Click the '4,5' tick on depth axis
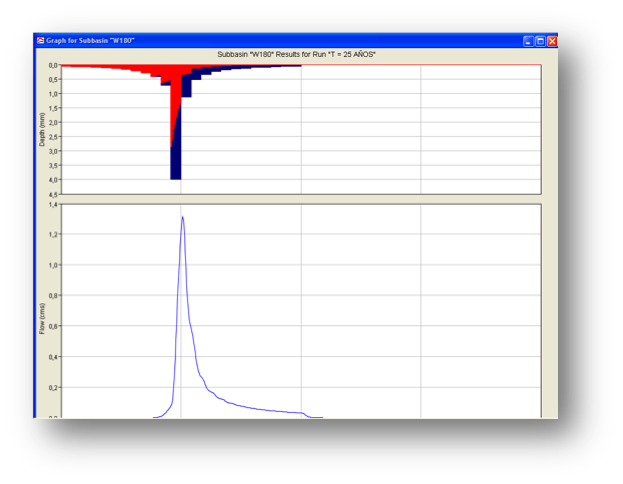The height and width of the screenshot is (484, 623). [x=53, y=194]
